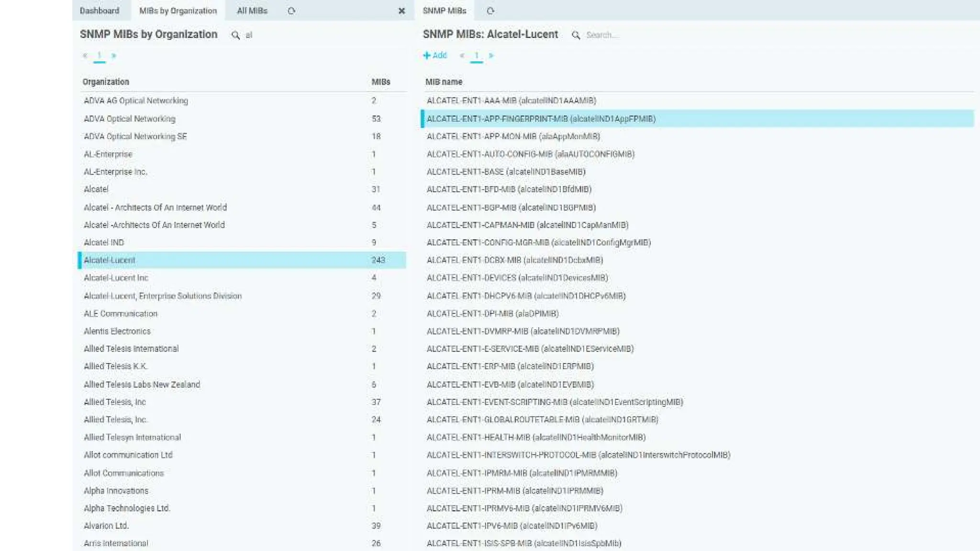
Task: Sort by the MIBs count column header
Action: coord(381,82)
